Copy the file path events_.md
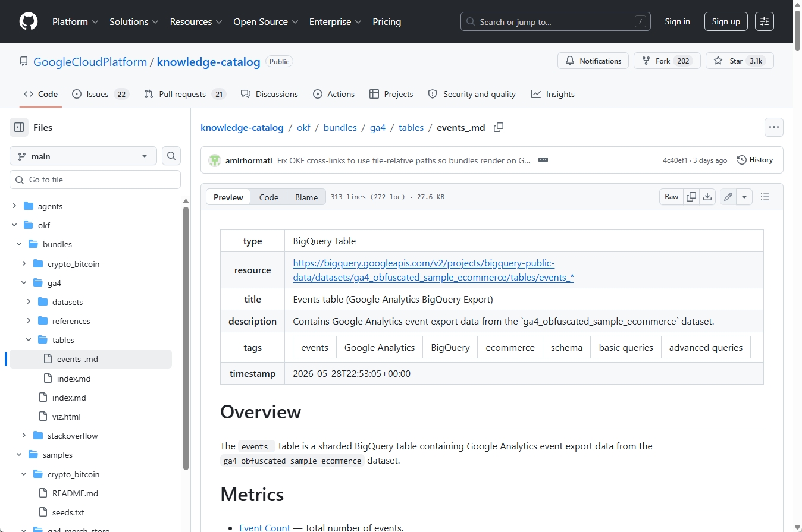The image size is (802, 532). tap(499, 127)
